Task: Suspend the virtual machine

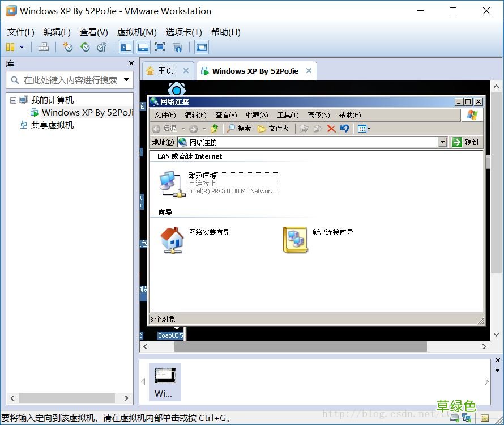Action: point(10,47)
